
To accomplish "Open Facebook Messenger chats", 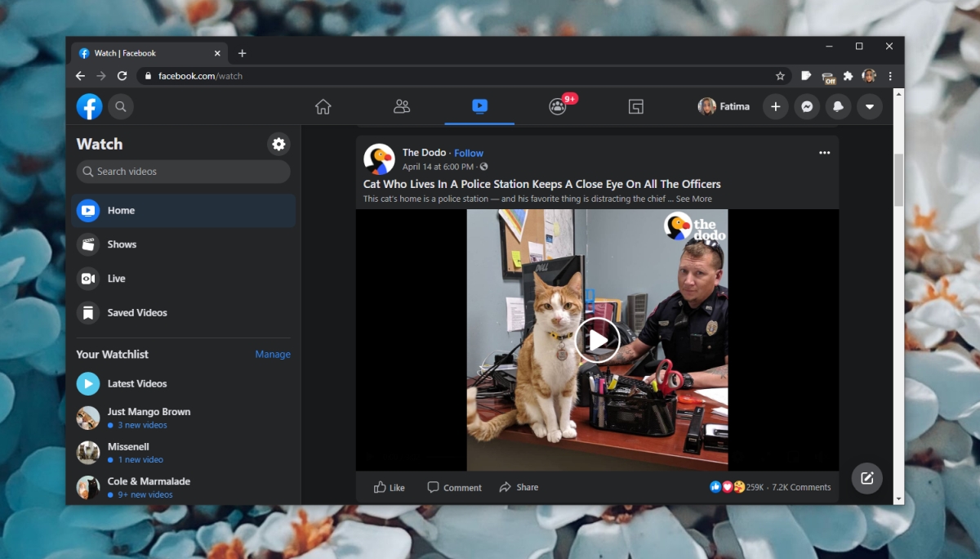I will pos(807,106).
